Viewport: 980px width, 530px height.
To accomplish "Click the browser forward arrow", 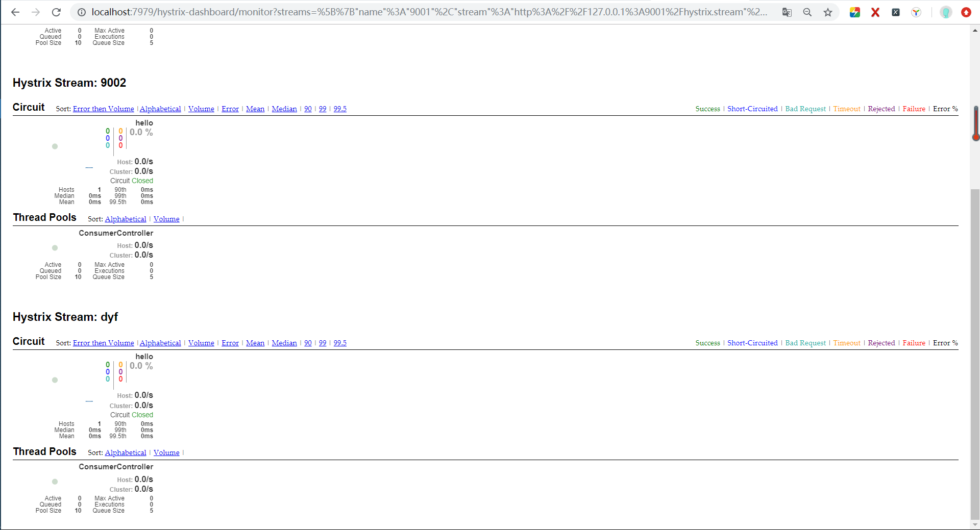I will click(36, 12).
